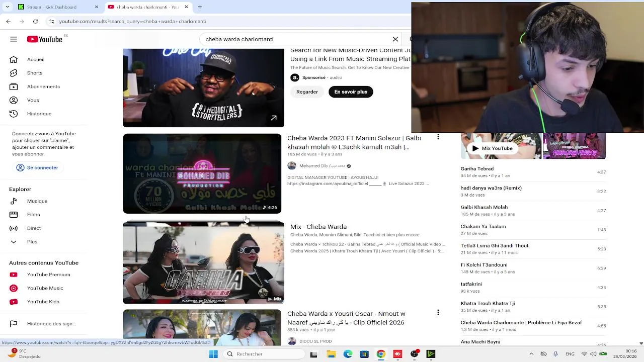
Task: Open YouTube Music link
Action: [45, 289]
